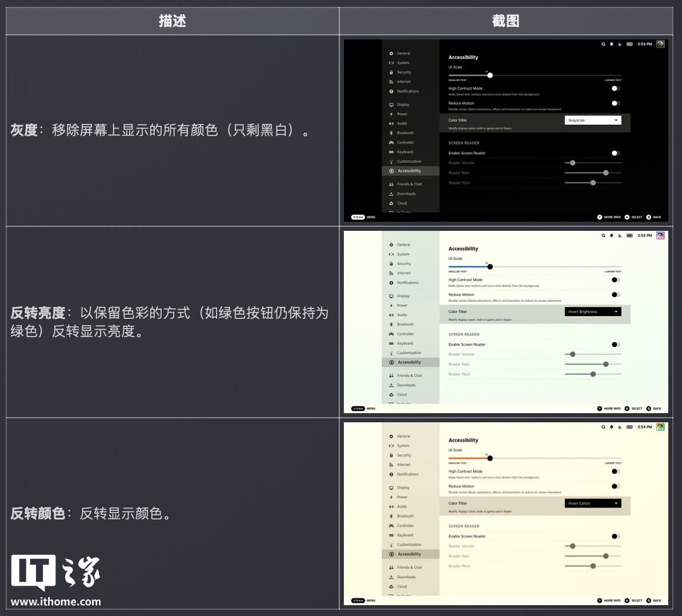Select Accessibility in Invert Colors screenshot sidebar

click(411, 554)
